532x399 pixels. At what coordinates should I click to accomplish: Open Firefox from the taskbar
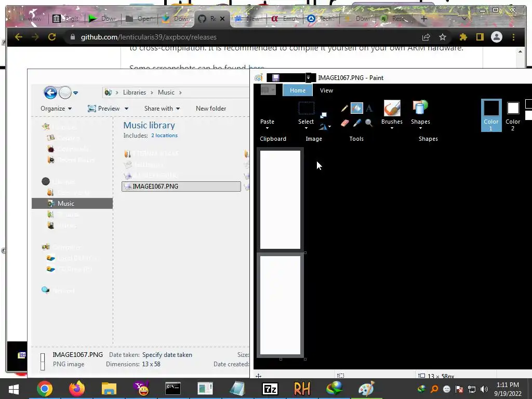click(77, 389)
